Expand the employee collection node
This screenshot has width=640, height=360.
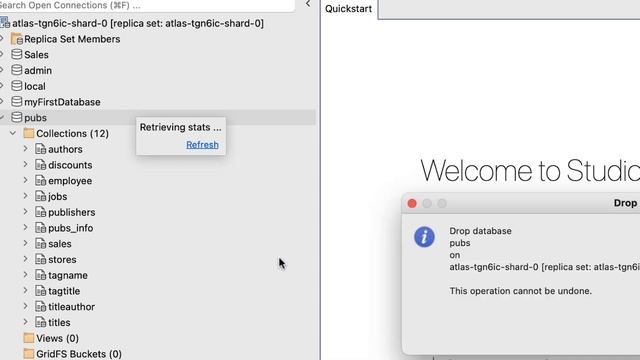click(x=25, y=180)
